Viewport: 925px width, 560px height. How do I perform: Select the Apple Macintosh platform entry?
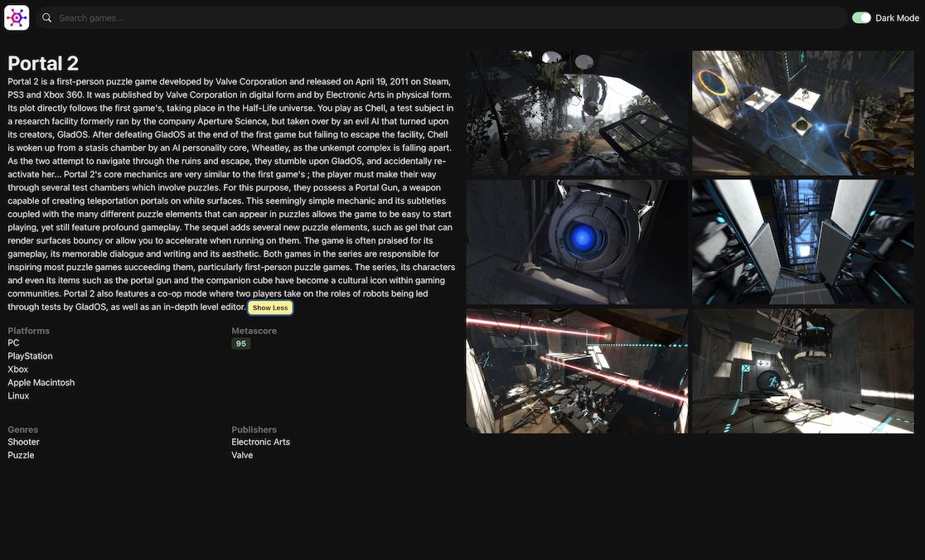(x=41, y=383)
